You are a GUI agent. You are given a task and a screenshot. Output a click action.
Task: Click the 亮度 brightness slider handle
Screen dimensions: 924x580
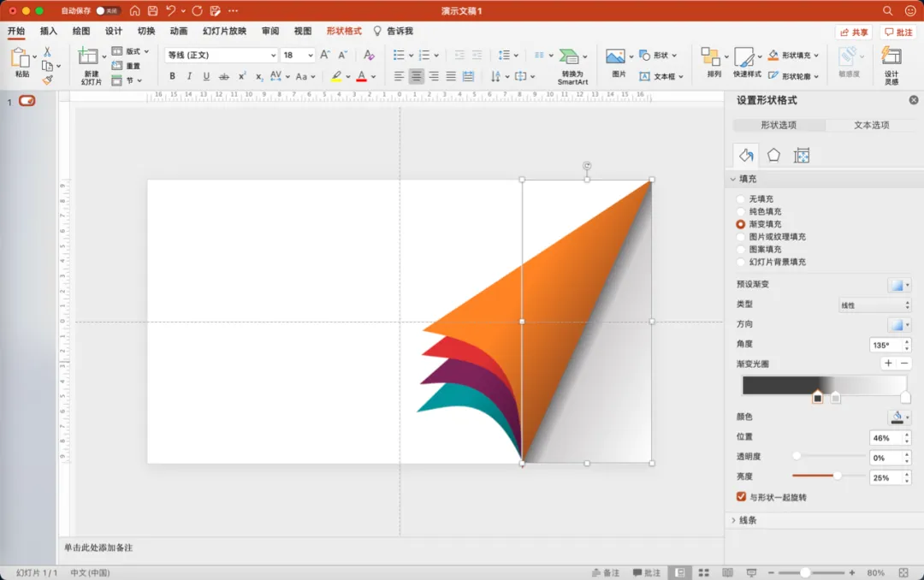point(837,476)
